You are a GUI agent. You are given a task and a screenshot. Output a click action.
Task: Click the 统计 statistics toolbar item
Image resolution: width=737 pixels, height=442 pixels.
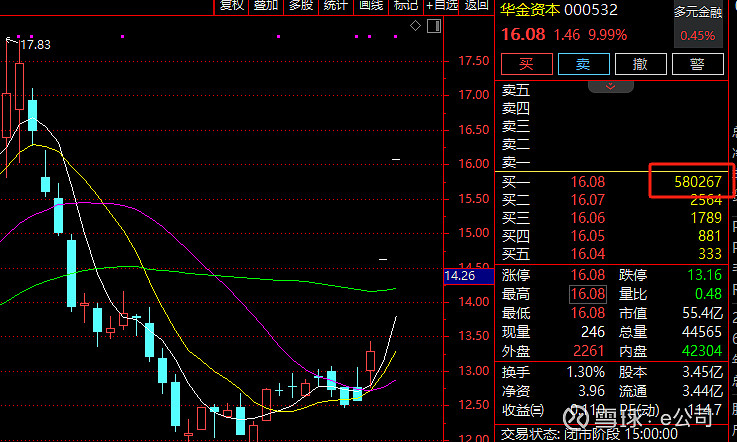pos(335,6)
